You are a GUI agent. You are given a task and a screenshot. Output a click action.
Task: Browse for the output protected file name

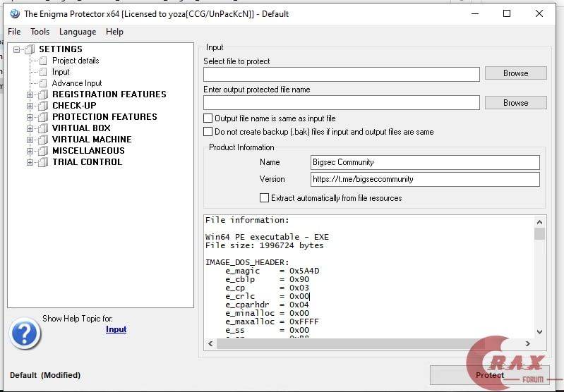coord(515,103)
